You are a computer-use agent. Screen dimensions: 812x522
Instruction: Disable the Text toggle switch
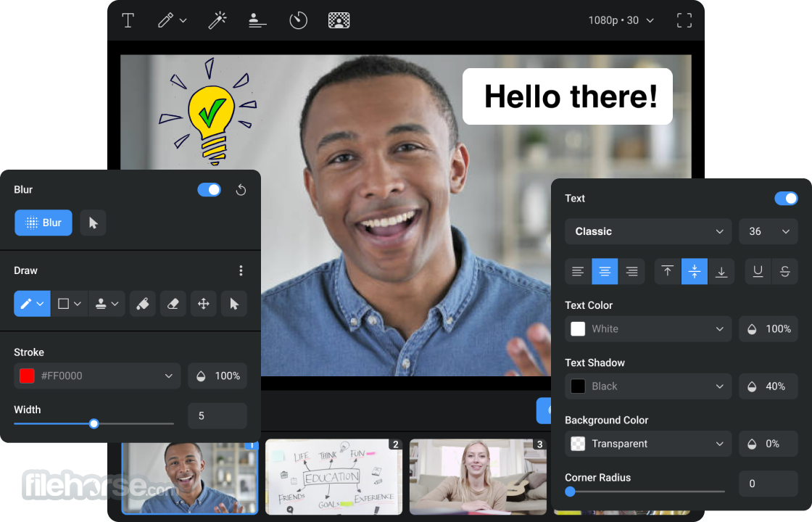coord(786,199)
